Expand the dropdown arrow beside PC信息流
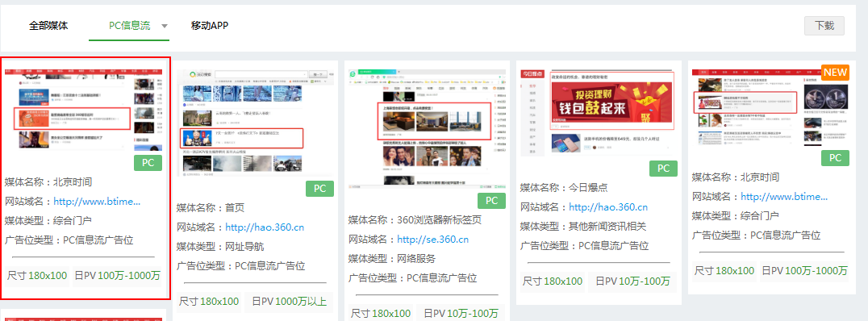868x321 pixels. (x=165, y=26)
